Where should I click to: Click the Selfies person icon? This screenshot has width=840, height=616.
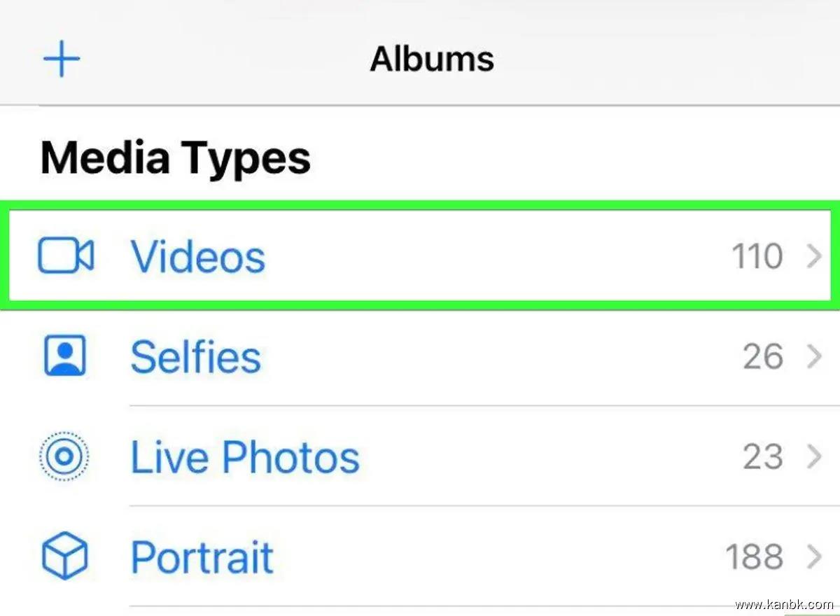(x=64, y=356)
